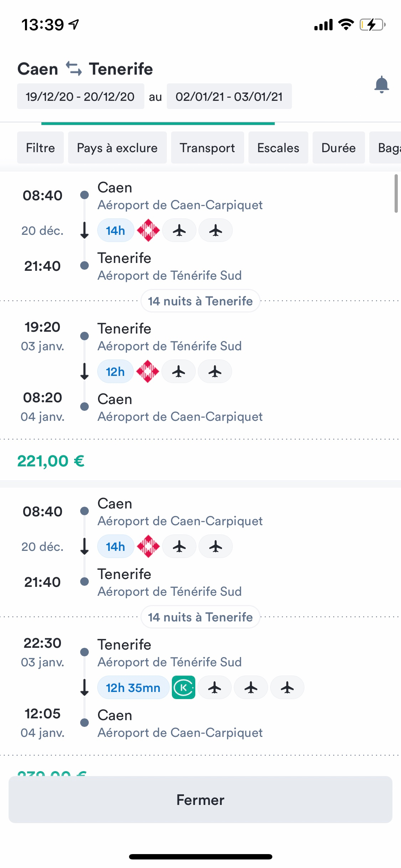Open the Pays à exclure filter
401x868 pixels.
[117, 148]
